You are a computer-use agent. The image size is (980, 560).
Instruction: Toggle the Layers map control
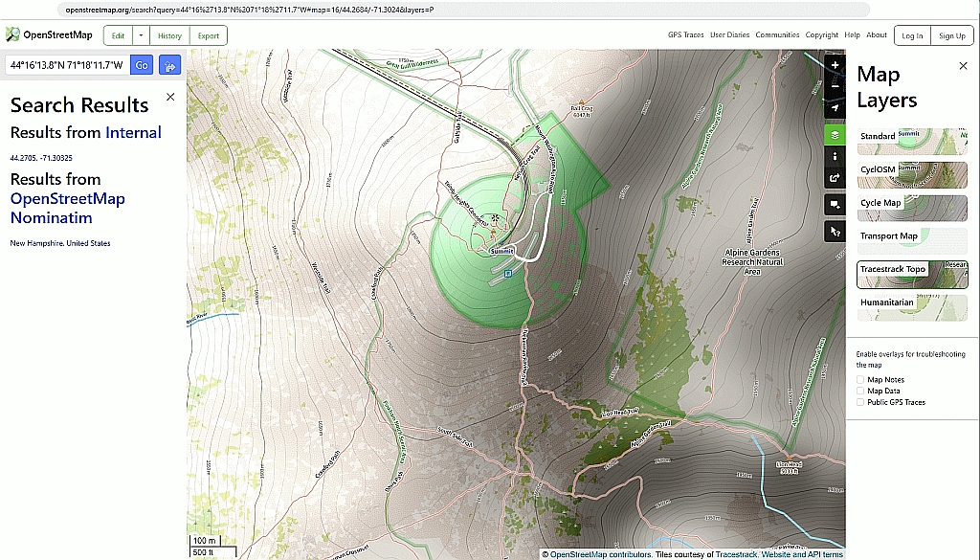(x=835, y=134)
